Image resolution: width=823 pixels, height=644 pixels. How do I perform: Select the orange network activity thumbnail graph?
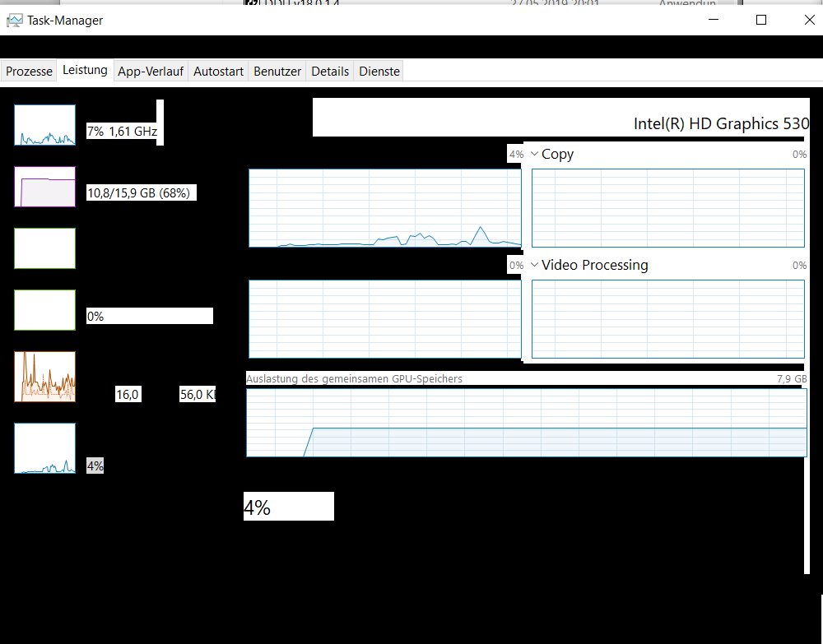[44, 377]
